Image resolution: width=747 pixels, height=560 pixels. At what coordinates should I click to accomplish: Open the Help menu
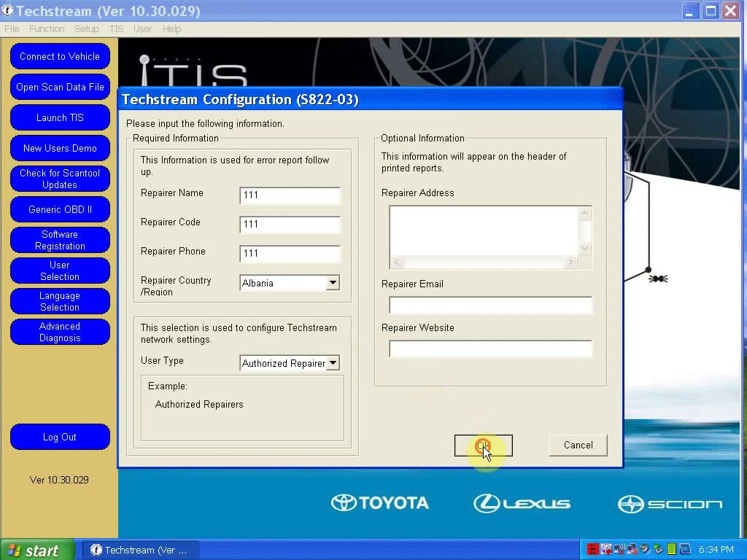[x=172, y=29]
